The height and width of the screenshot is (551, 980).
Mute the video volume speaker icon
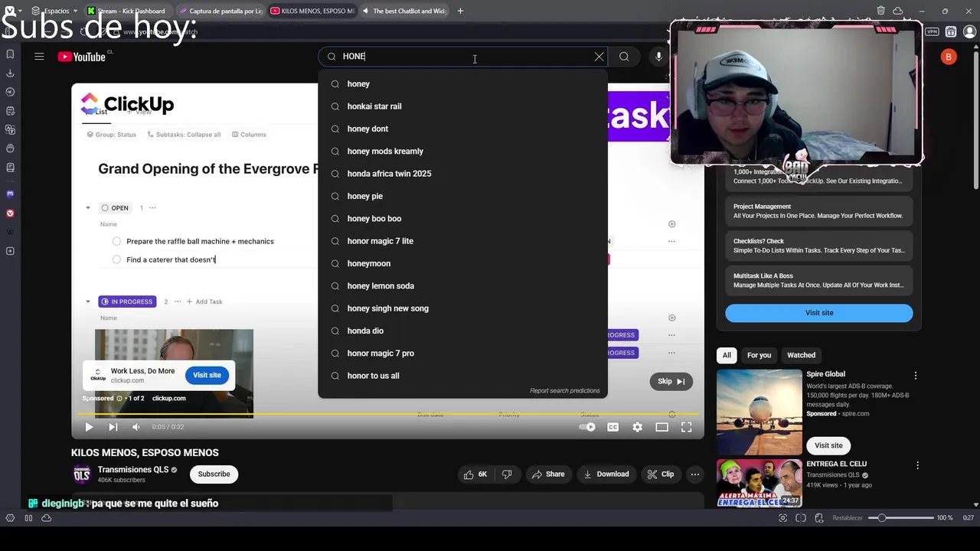click(x=136, y=427)
